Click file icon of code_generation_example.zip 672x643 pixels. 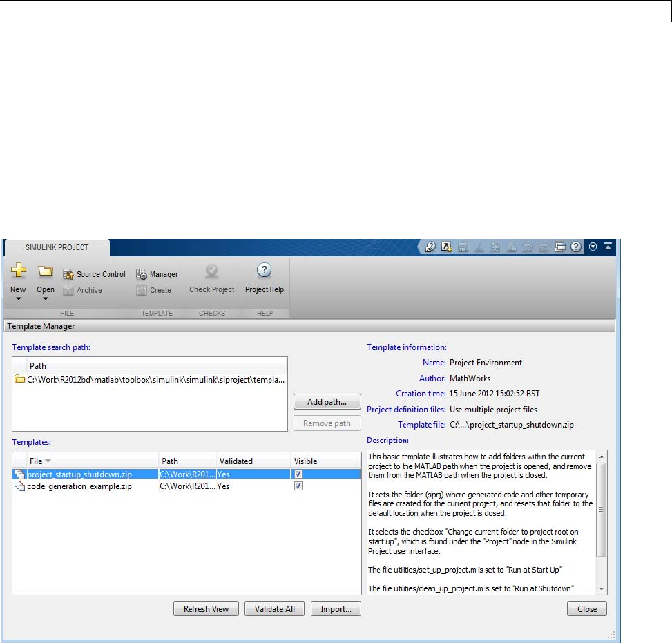pos(19,486)
